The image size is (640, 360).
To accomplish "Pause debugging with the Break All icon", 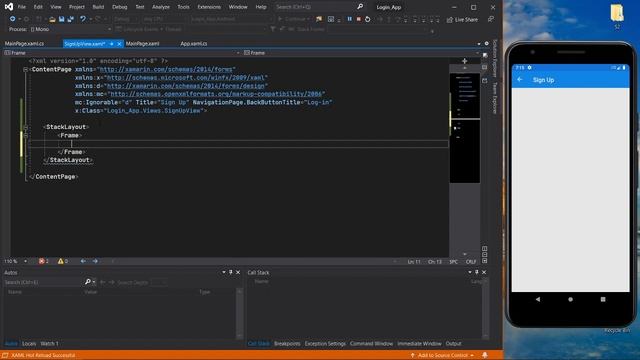I will 349,19.
